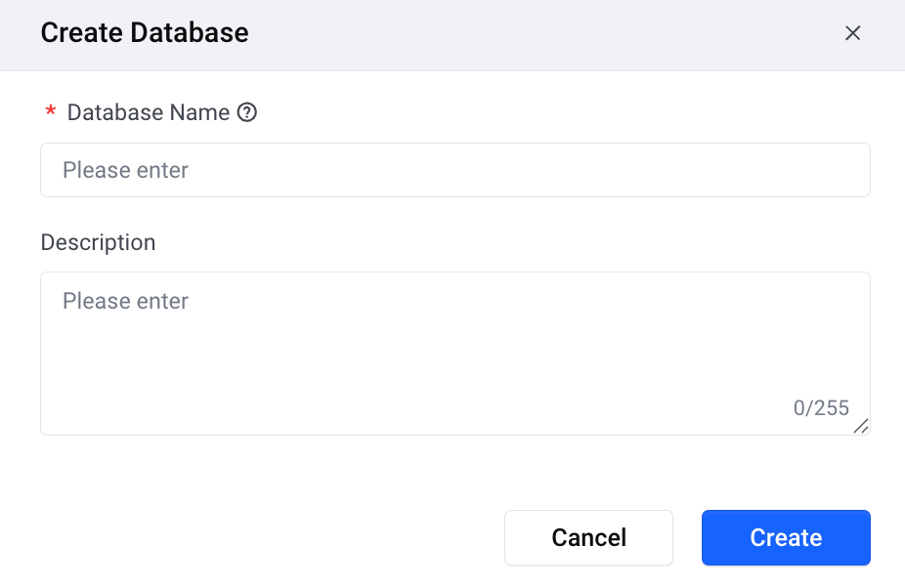Click the Description label
Image resolution: width=905 pixels, height=588 pixels.
click(98, 242)
